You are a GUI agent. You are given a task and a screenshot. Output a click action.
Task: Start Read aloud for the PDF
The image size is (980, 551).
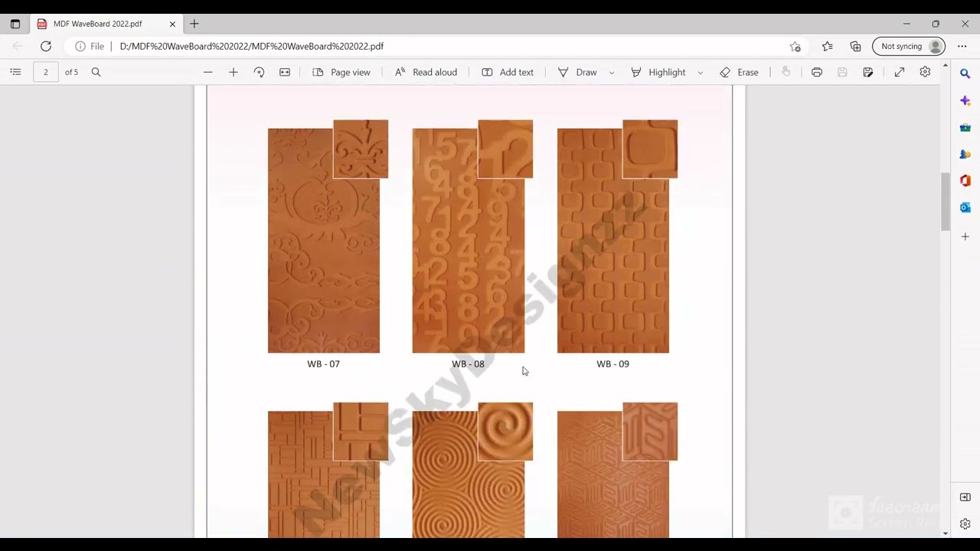[x=426, y=72]
